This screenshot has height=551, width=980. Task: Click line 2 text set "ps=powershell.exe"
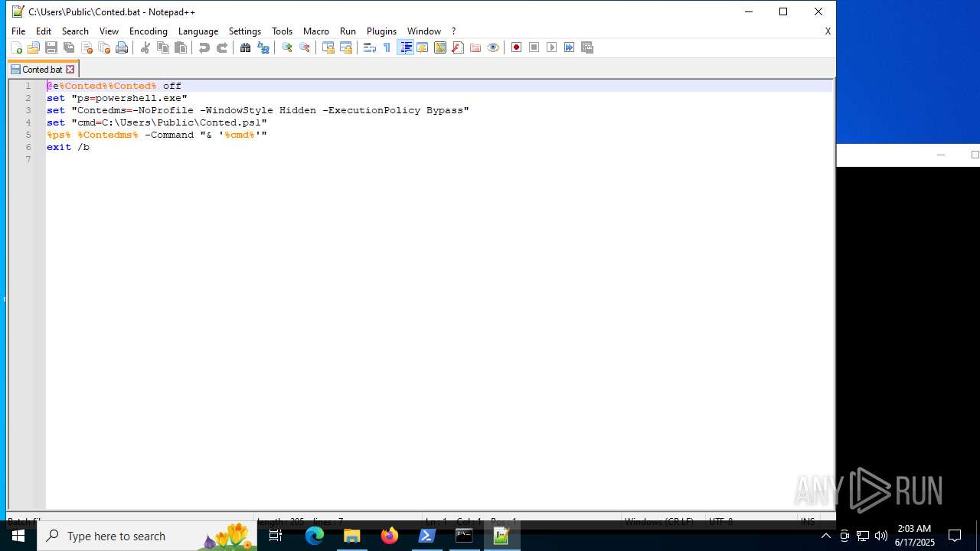[116, 98]
